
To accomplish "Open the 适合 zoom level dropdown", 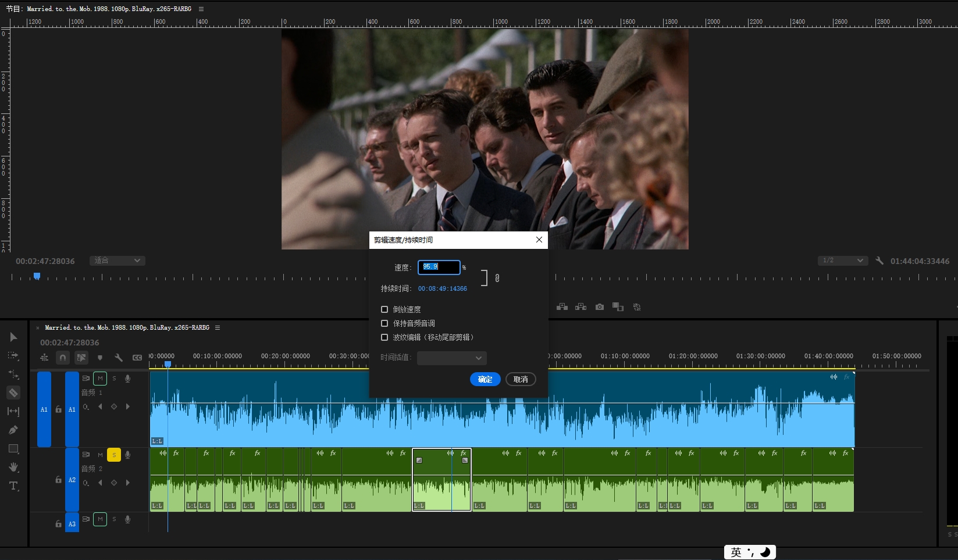I will tap(117, 261).
